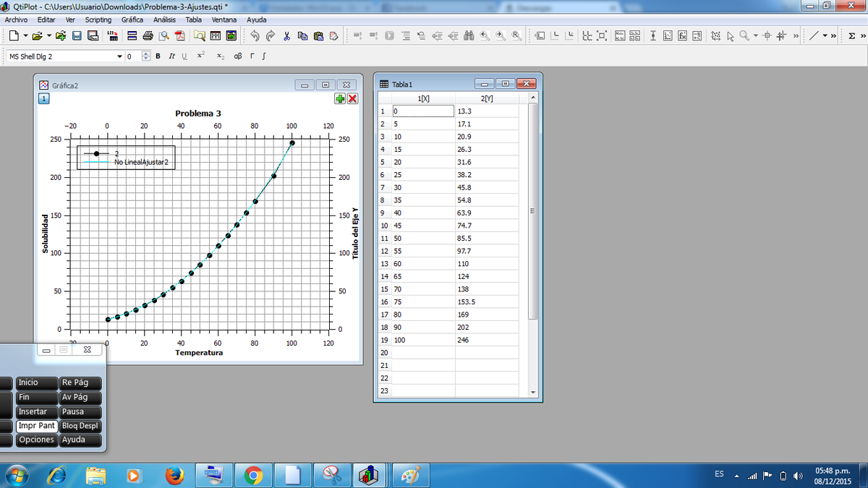Paste from clipboard icon in toolbar

click(318, 35)
